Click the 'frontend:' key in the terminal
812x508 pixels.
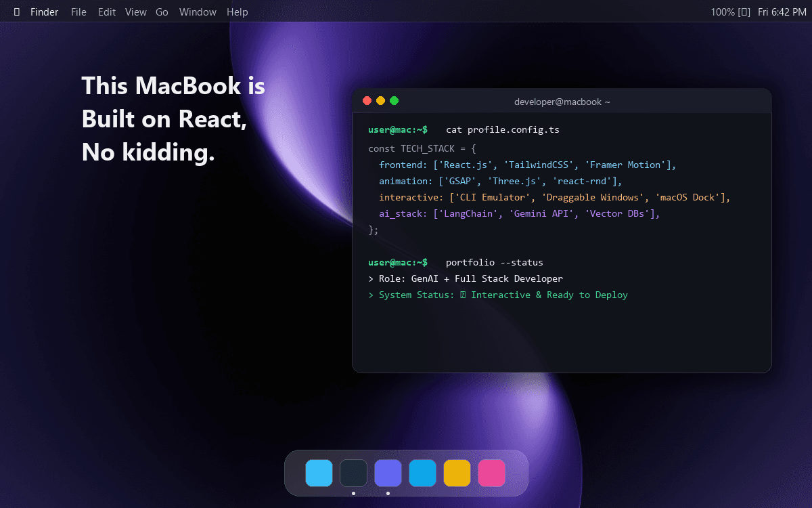[x=403, y=165]
